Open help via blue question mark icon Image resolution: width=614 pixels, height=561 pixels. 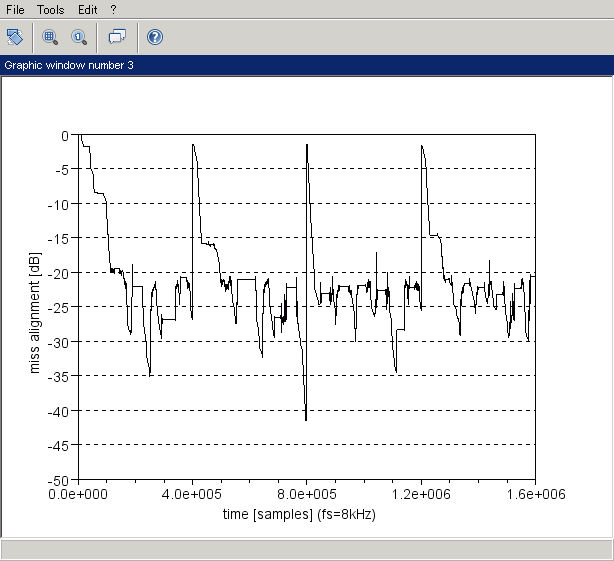pos(155,37)
